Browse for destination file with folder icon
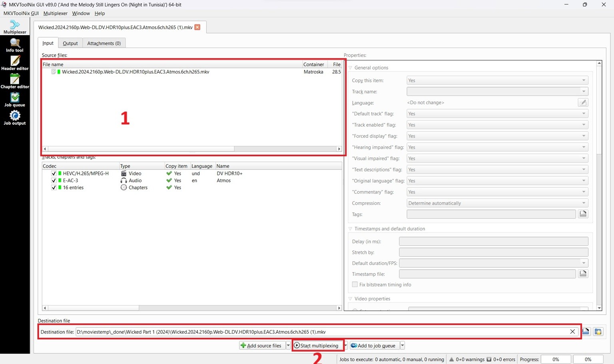The height and width of the screenshot is (364, 614). click(586, 332)
